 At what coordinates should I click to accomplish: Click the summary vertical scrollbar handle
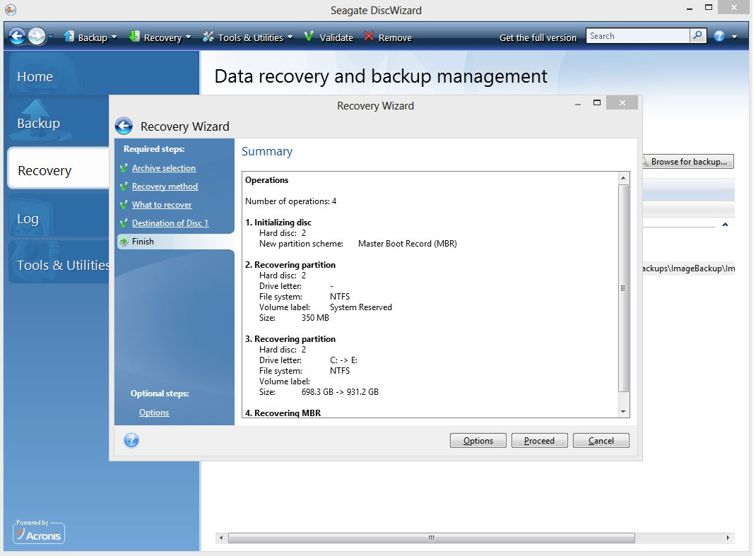pyautogui.click(x=623, y=288)
